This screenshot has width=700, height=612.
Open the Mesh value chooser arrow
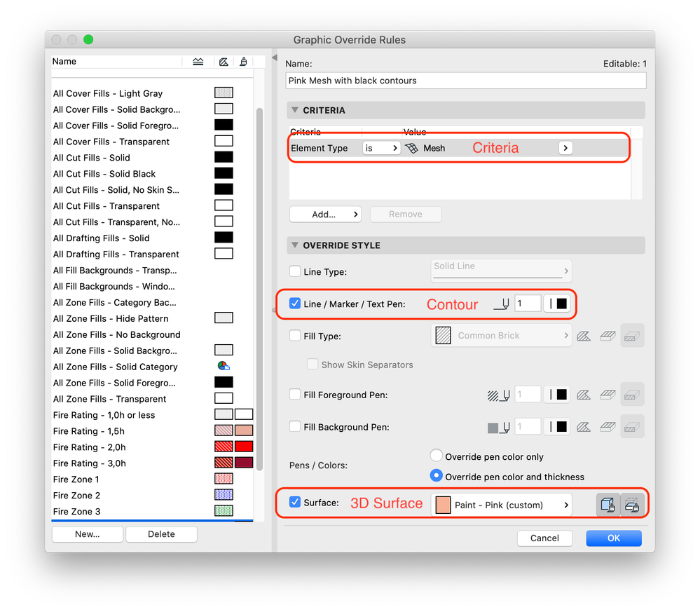565,148
